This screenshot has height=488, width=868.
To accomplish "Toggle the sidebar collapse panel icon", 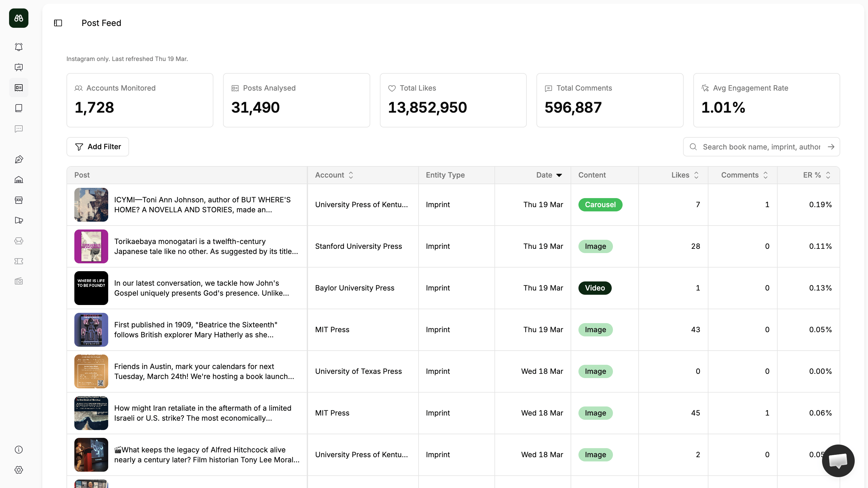I will click(58, 23).
